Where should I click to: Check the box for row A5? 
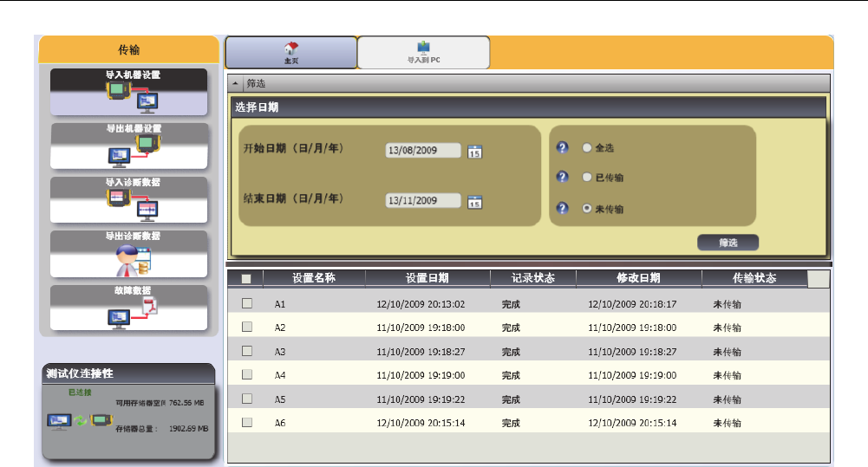point(247,399)
